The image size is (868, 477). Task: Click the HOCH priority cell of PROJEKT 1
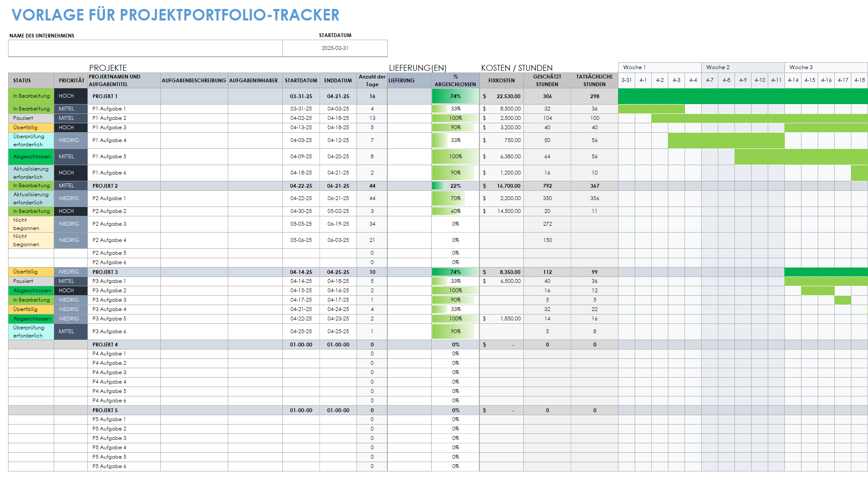[x=71, y=96]
